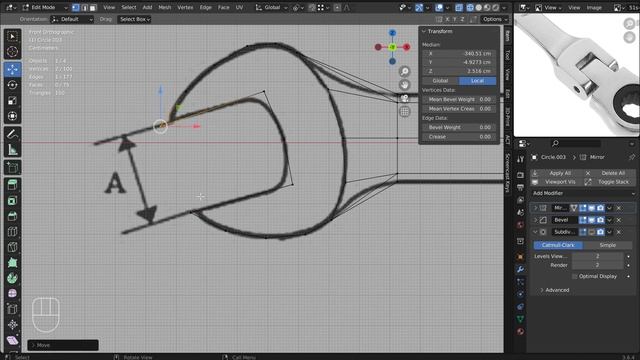The image size is (640, 360).
Task: Select the Loop Cut tool
Action: pos(12,232)
